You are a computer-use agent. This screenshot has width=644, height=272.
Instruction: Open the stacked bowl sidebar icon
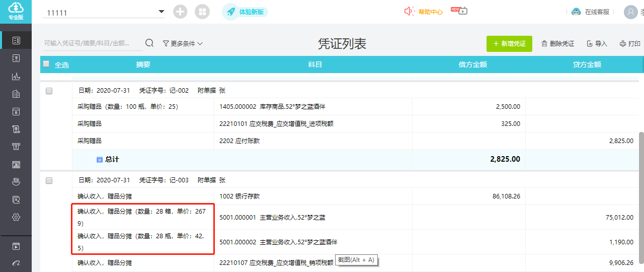click(16, 182)
